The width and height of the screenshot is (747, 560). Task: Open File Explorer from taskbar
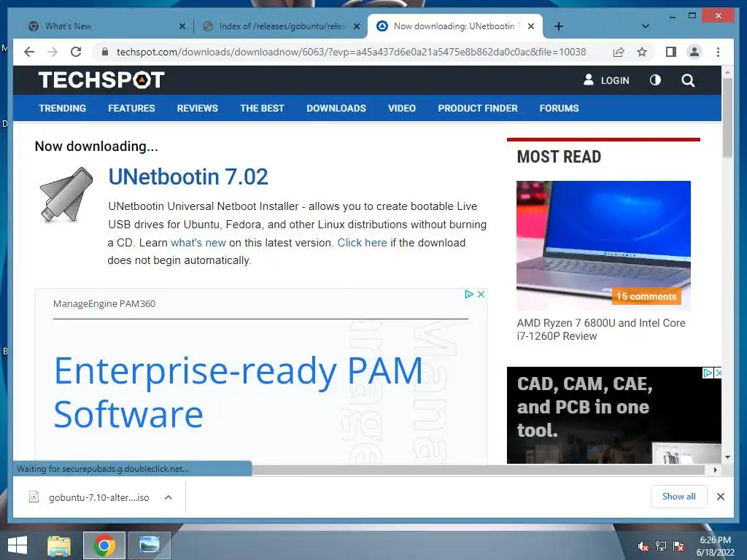click(x=59, y=545)
